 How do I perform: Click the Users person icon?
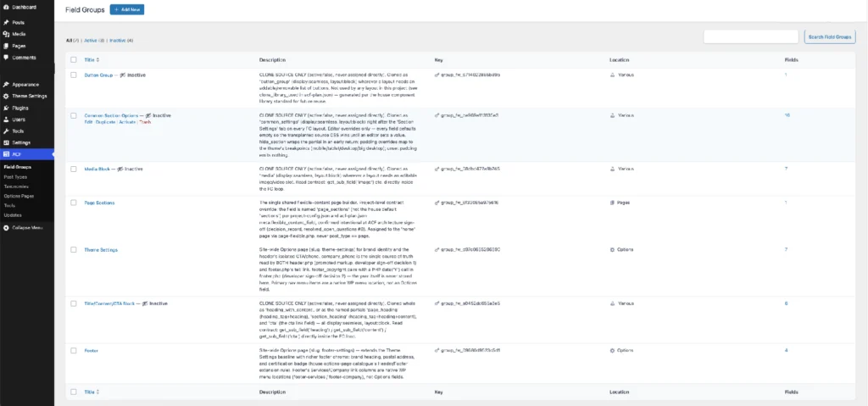6,120
